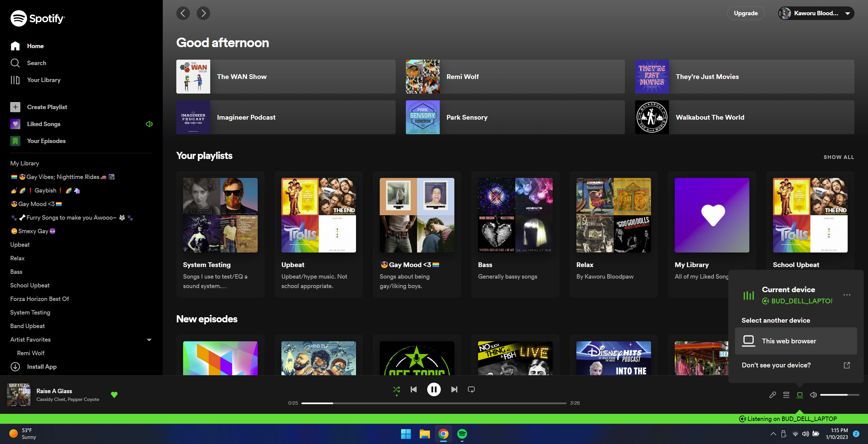Click the skip to previous track icon
868x444 pixels.
click(413, 390)
